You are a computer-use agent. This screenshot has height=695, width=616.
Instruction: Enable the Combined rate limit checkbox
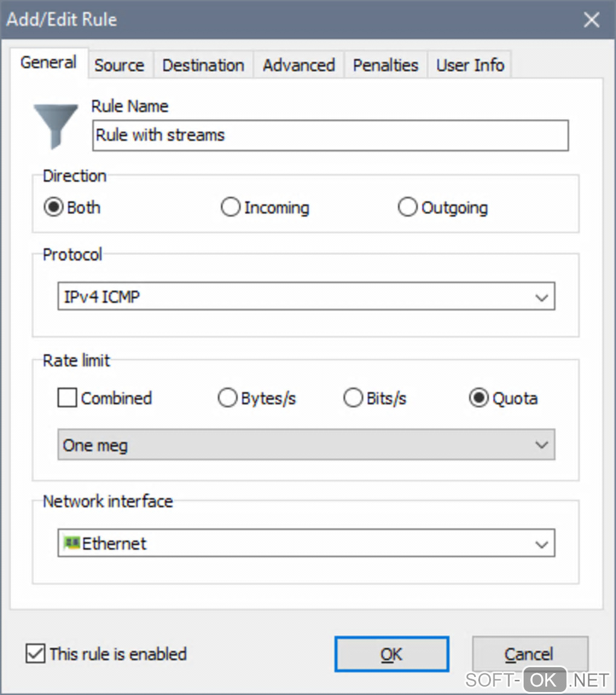[68, 398]
